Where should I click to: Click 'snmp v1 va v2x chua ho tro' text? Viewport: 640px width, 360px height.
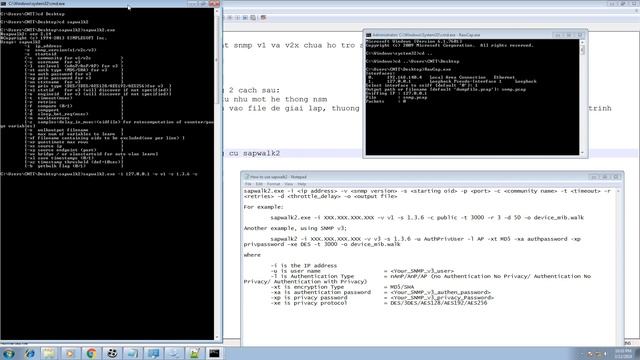click(x=294, y=45)
